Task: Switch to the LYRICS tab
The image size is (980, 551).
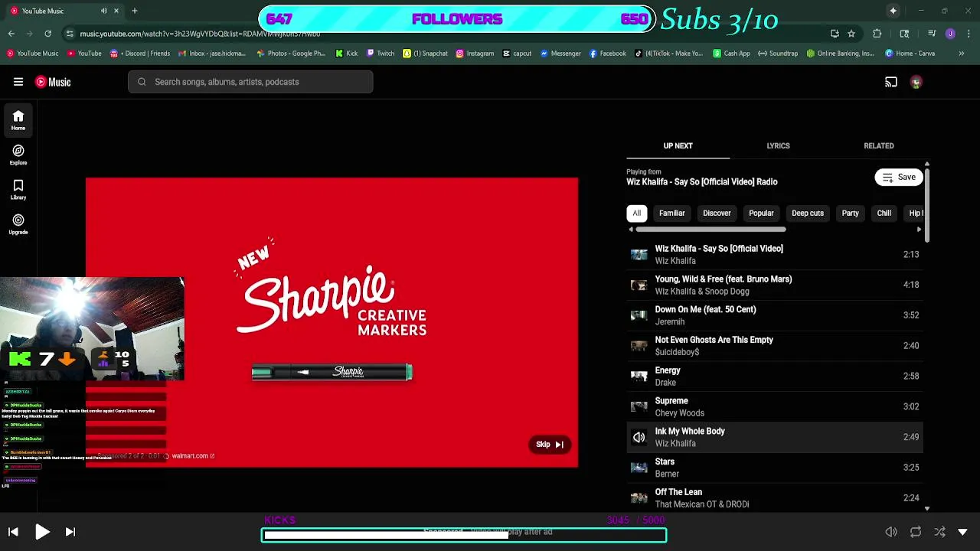Action: pos(778,145)
